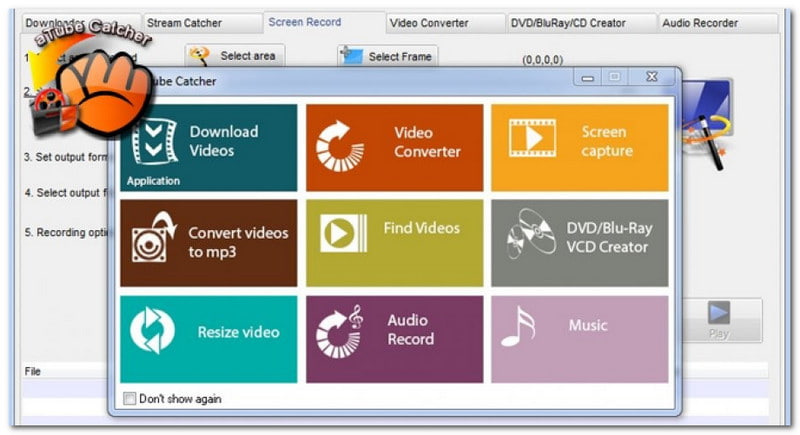Select Convert videos to mp3 speaker icon
The height and width of the screenshot is (435, 800).
click(x=155, y=239)
